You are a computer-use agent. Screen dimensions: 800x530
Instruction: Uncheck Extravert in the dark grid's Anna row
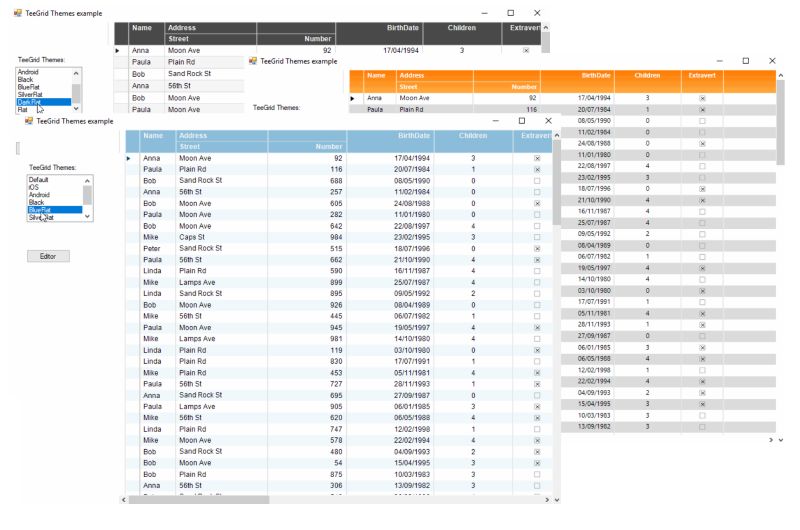click(x=526, y=50)
